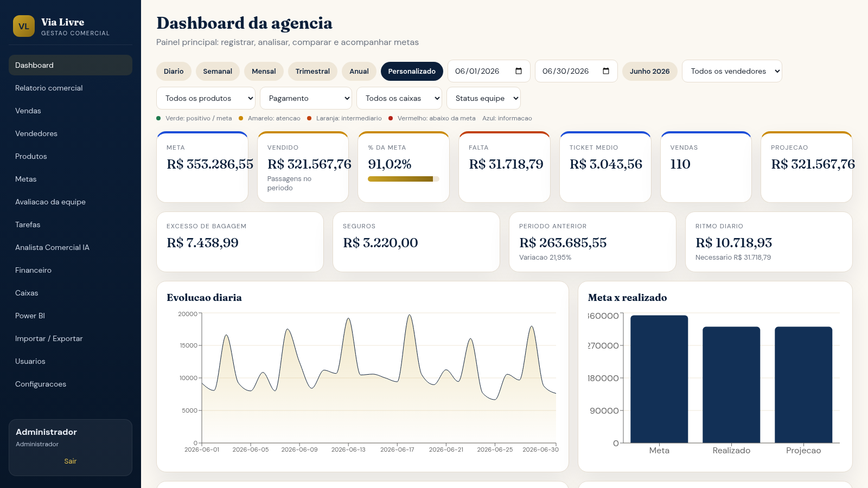Expand the Status equipe dropdown
This screenshot has height=488, width=868.
click(x=483, y=98)
